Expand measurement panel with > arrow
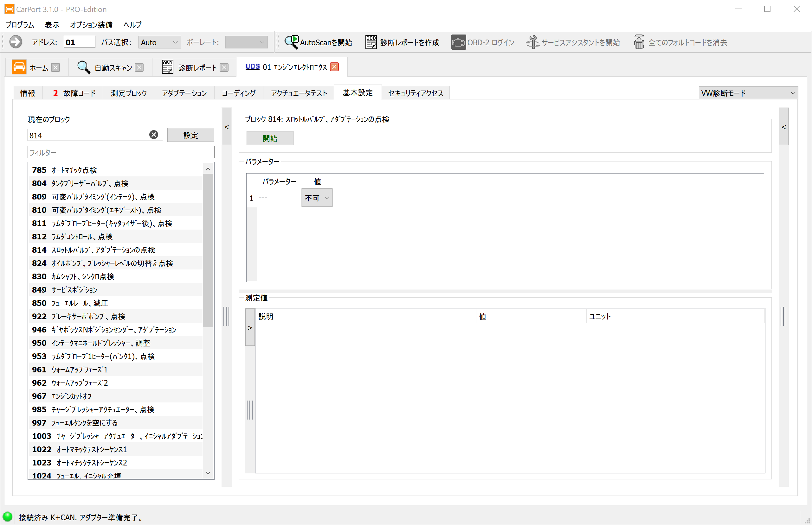Screen dimensions: 812x525 coord(250,328)
